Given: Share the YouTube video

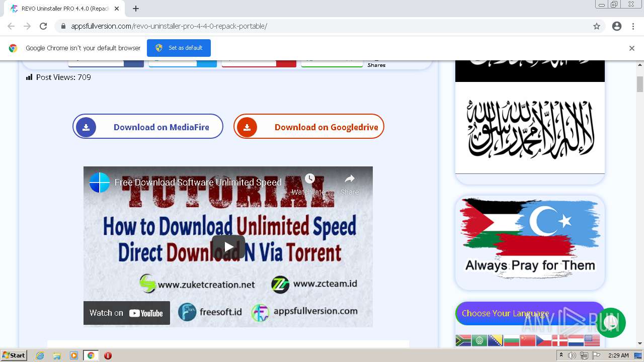Looking at the screenshot, I should [349, 185].
